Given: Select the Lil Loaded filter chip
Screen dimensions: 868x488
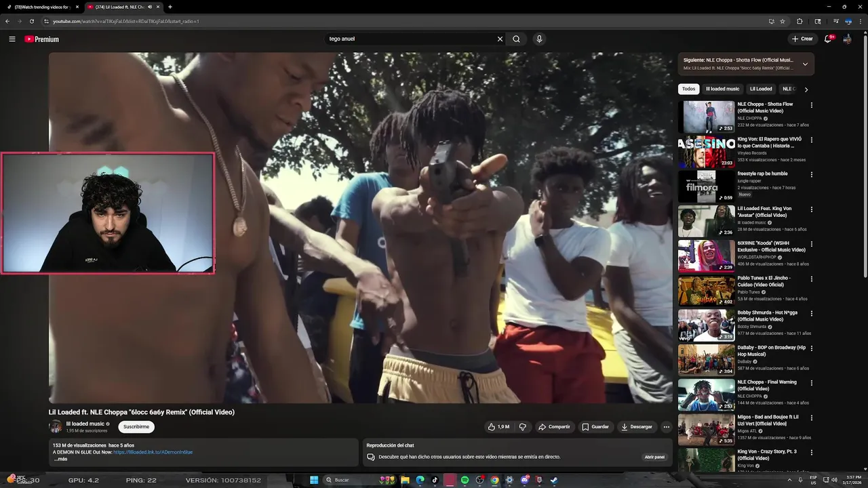Looking at the screenshot, I should pyautogui.click(x=761, y=89).
